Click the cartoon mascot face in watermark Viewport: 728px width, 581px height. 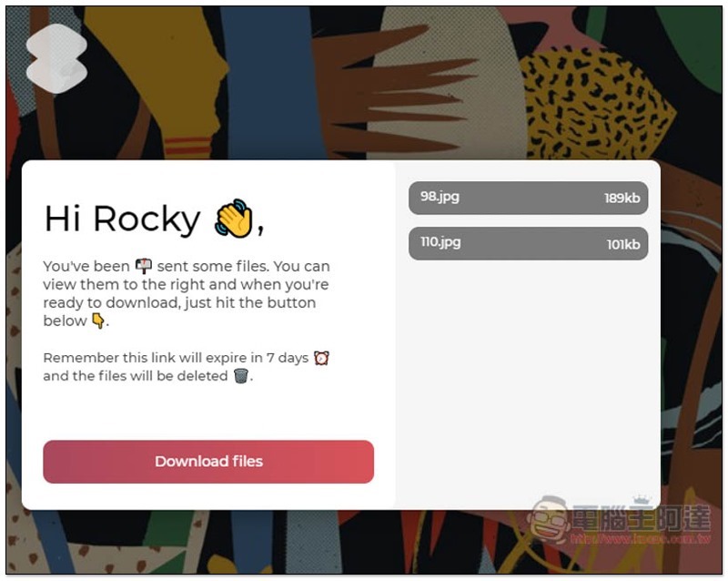coord(550,520)
